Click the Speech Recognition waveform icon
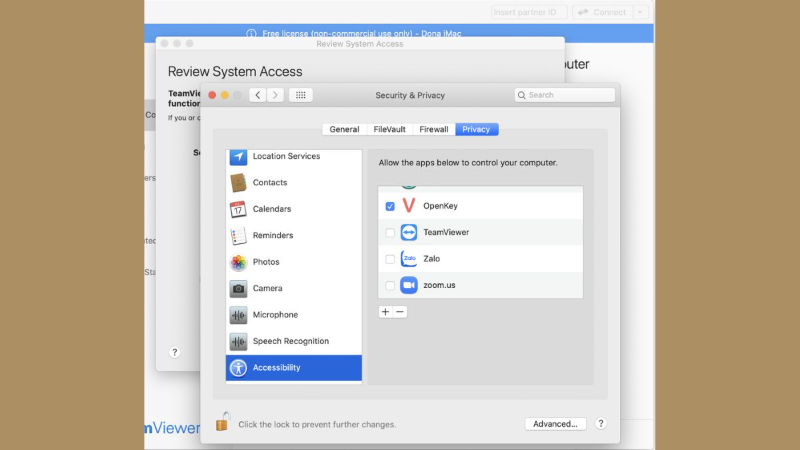Image resolution: width=800 pixels, height=450 pixels. pos(238,341)
